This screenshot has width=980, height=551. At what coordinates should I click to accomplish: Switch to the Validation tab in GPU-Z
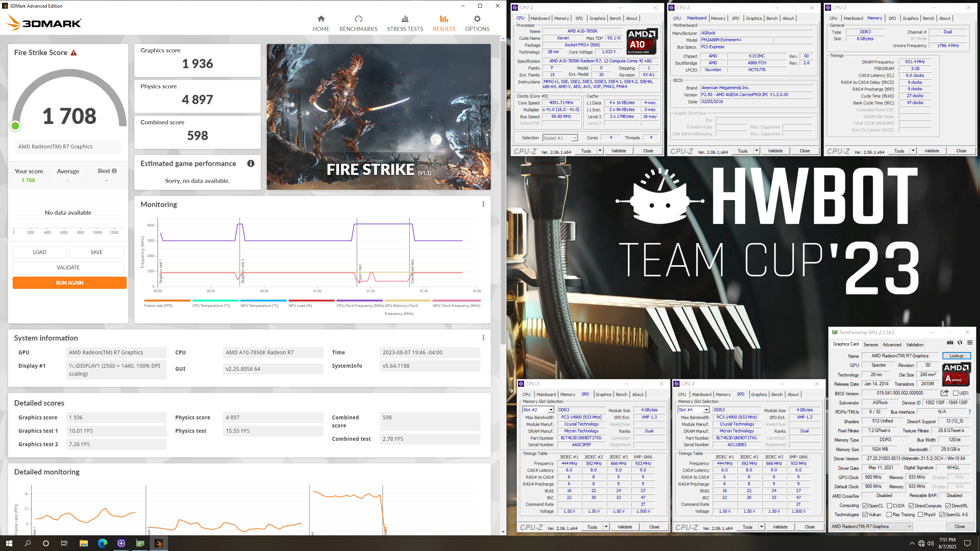915,344
